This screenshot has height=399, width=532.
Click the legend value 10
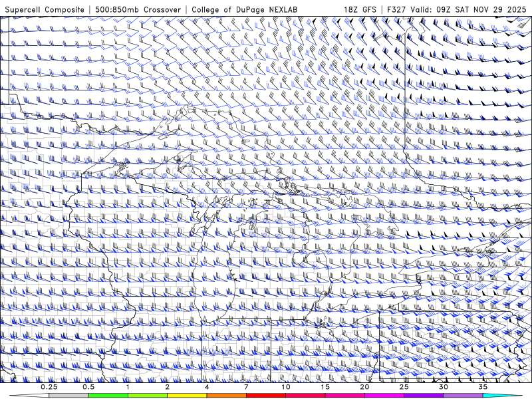coord(286,387)
